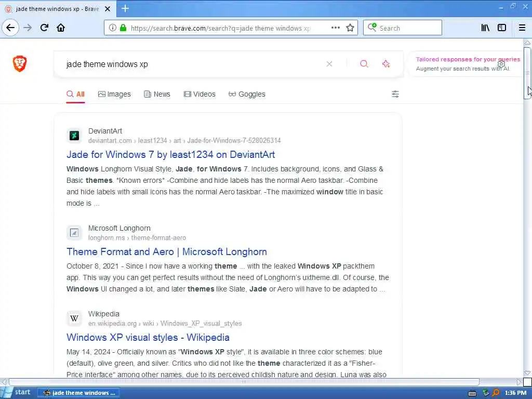Viewport: 532px width, 399px height.
Task: Open the Goggles tab
Action: [247, 95]
